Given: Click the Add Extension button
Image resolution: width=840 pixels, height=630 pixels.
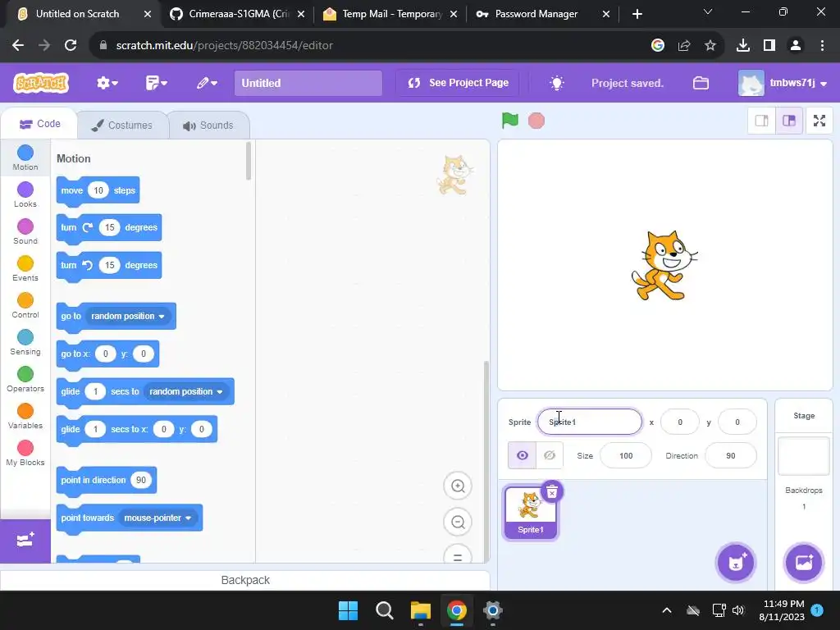Looking at the screenshot, I should pos(25,541).
